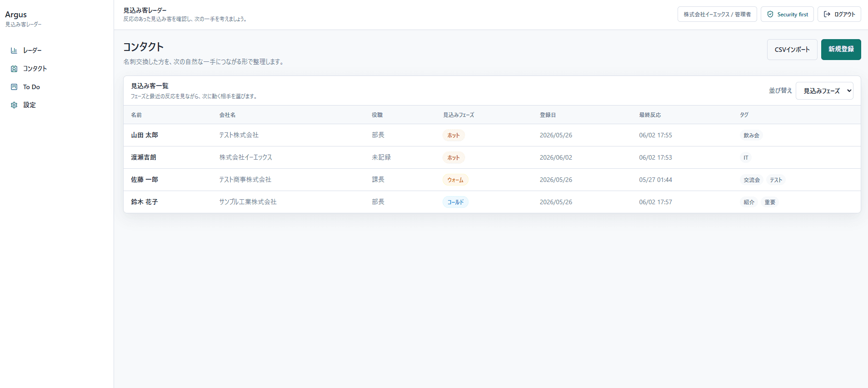Click last reaction 05/27 01:44
Image resolution: width=868 pixels, height=388 pixels.
[655, 180]
